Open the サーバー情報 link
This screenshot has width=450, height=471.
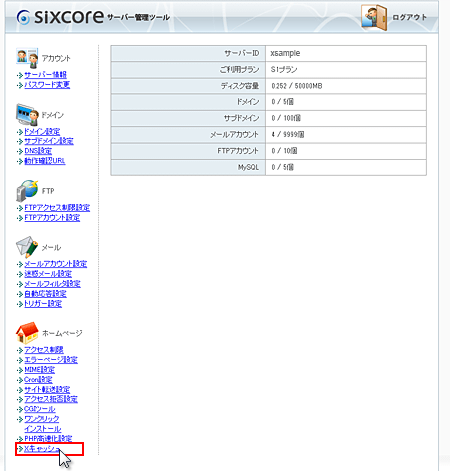tap(45, 75)
